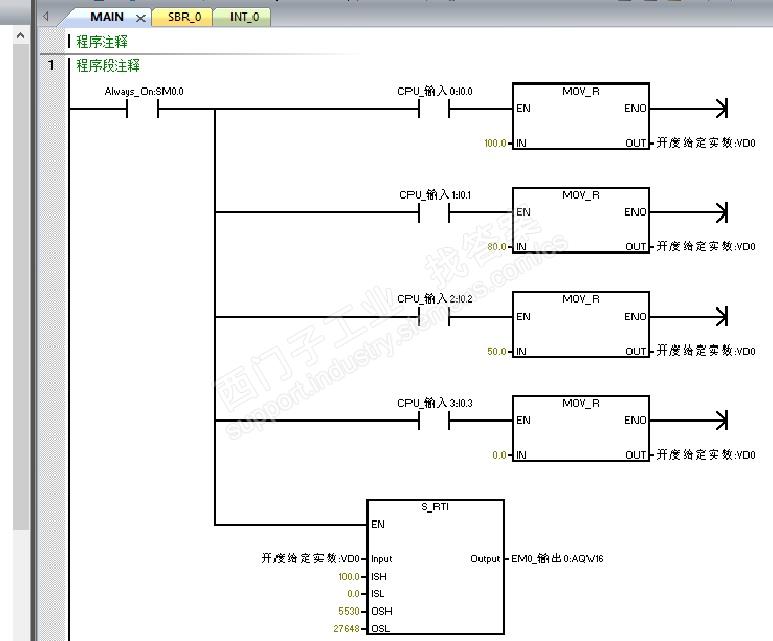
Task: Select the MOV_R box with input 50.0
Action: point(581,324)
